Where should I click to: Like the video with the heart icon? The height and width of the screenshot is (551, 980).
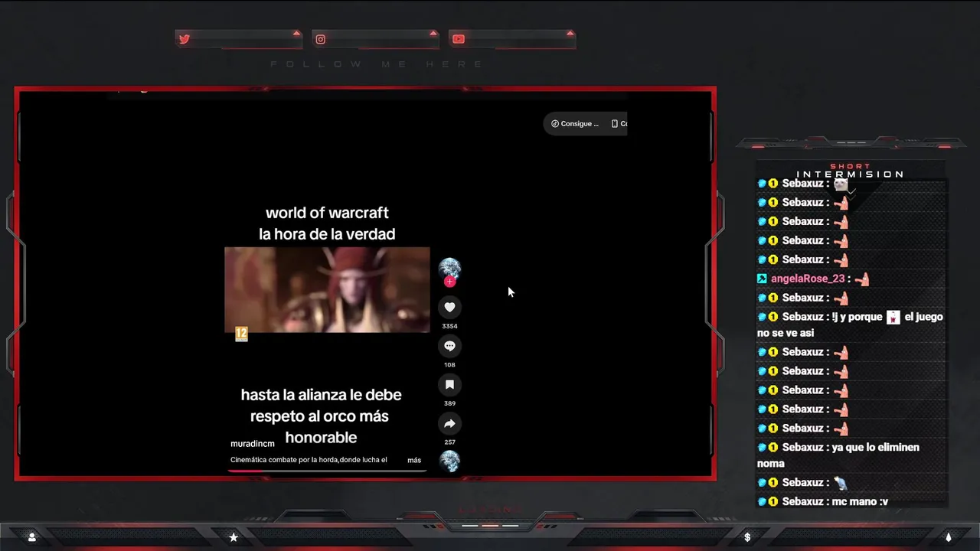click(x=449, y=307)
